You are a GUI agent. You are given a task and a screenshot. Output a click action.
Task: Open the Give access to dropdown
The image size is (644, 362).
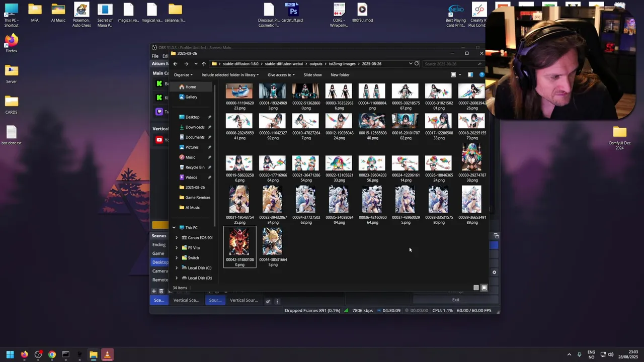pyautogui.click(x=281, y=75)
